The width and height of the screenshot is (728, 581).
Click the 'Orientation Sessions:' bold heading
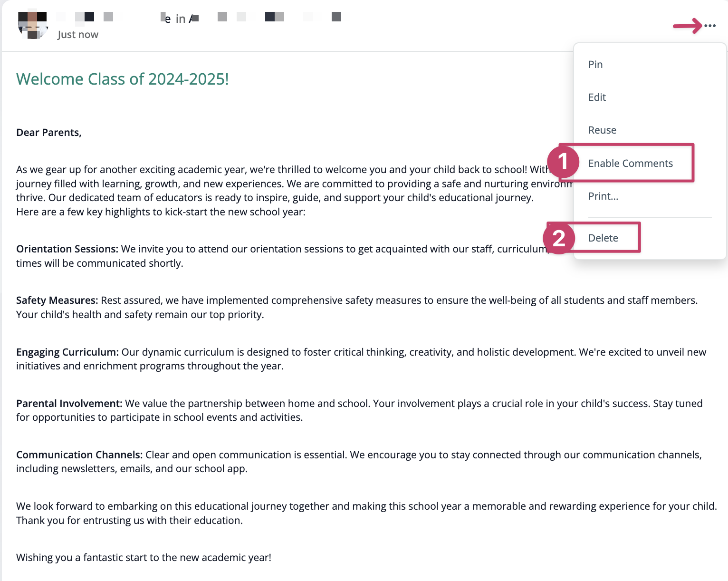click(x=67, y=249)
